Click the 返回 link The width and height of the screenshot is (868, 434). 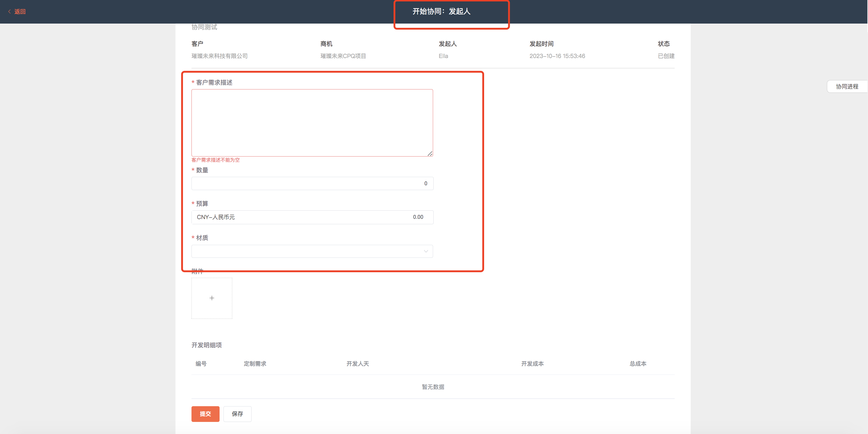click(x=20, y=11)
